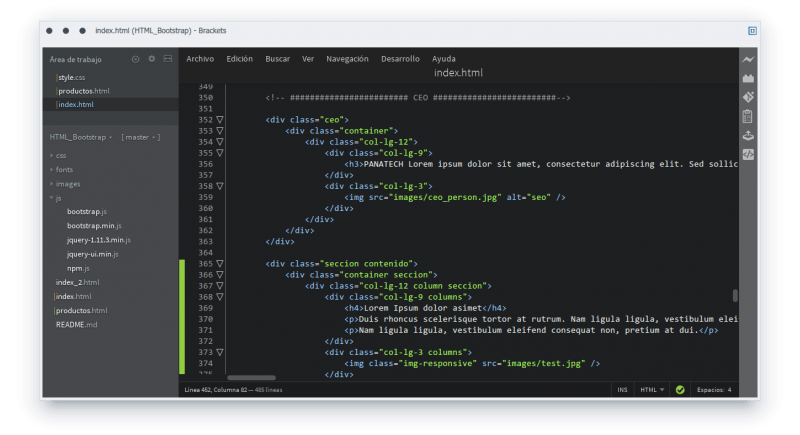This screenshot has height=435, width=800.
Task: Open HTML language mode dropdown in status bar
Action: pos(652,390)
